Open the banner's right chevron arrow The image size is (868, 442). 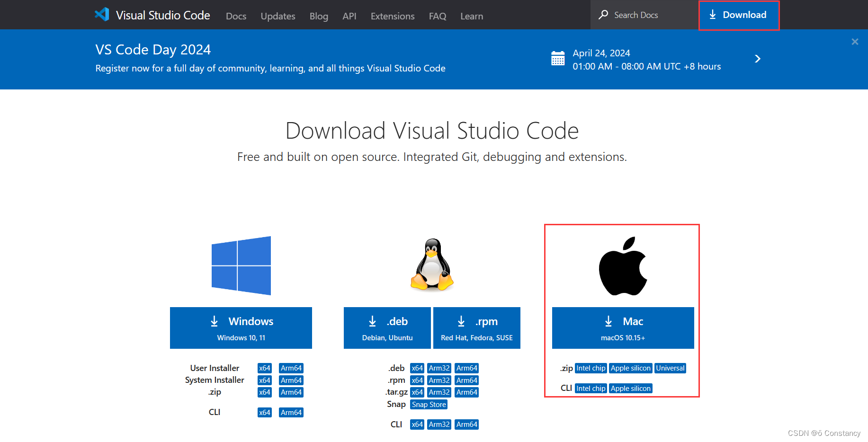[758, 59]
